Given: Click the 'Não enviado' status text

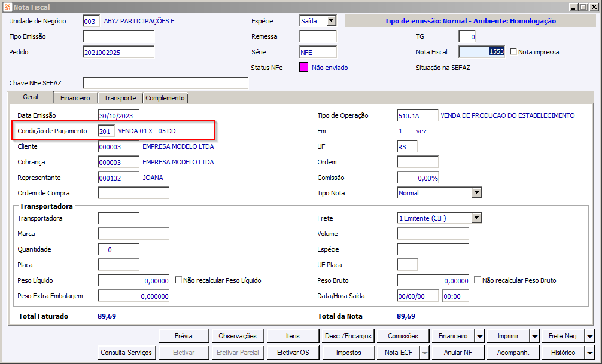Looking at the screenshot, I should (330, 68).
